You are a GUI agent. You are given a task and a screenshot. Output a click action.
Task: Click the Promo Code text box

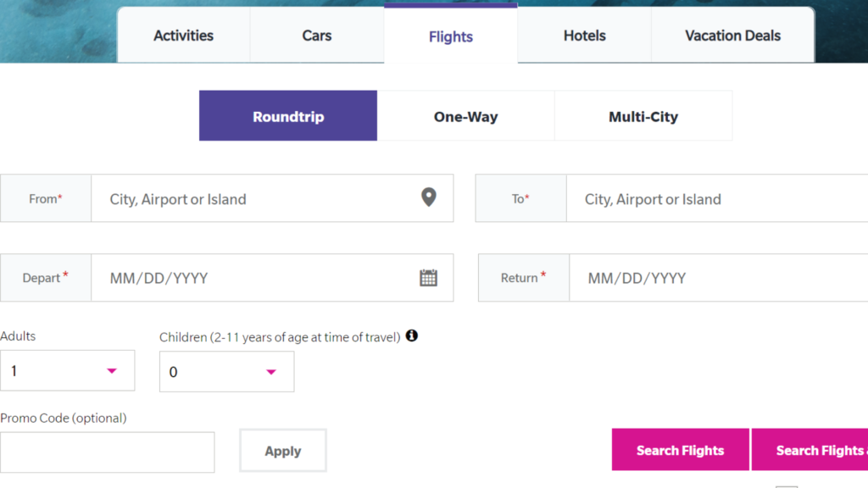(108, 452)
